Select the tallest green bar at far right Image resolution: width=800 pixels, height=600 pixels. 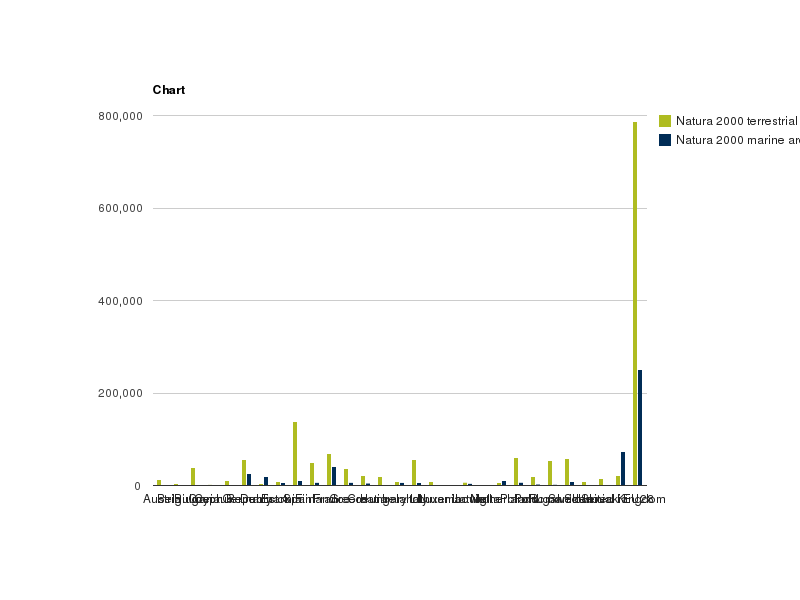[635, 300]
